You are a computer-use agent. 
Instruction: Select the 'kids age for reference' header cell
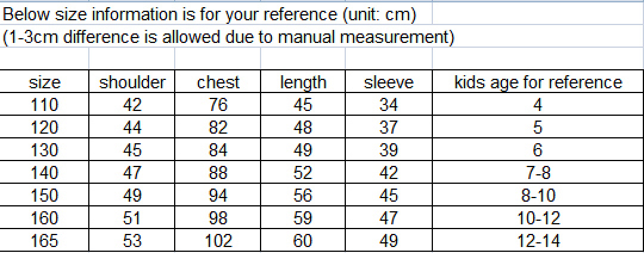point(538,82)
